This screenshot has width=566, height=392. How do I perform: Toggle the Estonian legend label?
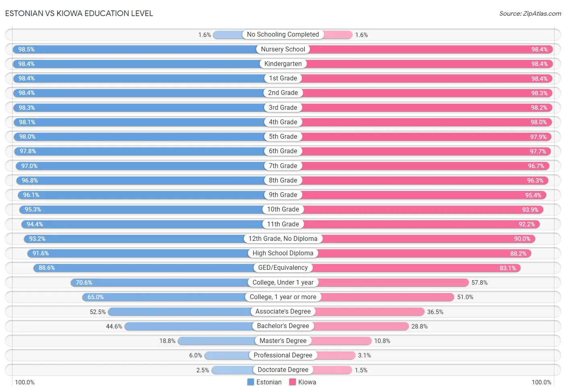coord(269,382)
